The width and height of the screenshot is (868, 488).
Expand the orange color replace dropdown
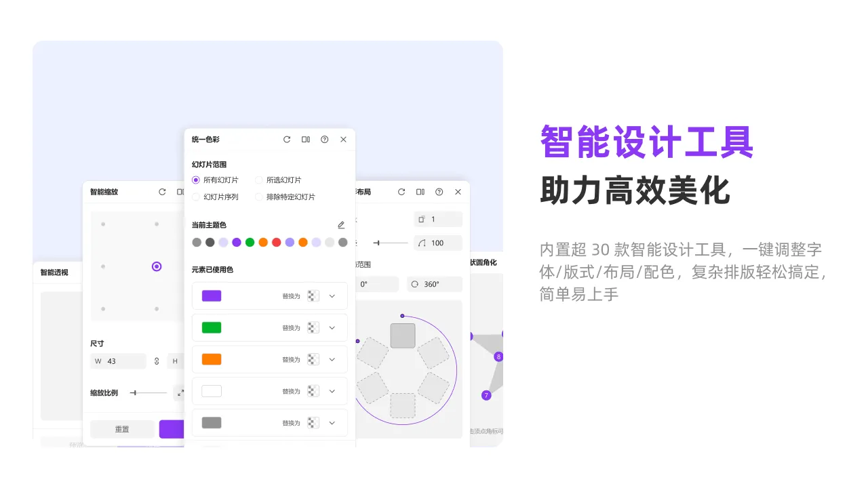[332, 360]
